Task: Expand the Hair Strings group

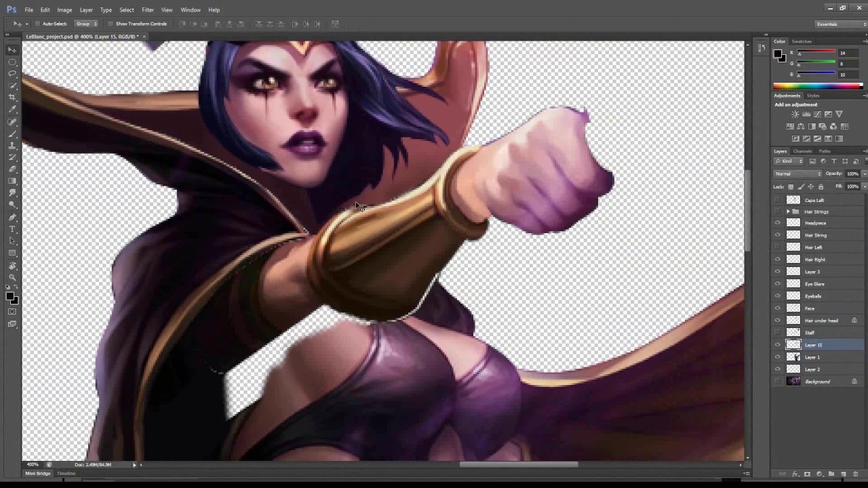Action: click(x=788, y=211)
